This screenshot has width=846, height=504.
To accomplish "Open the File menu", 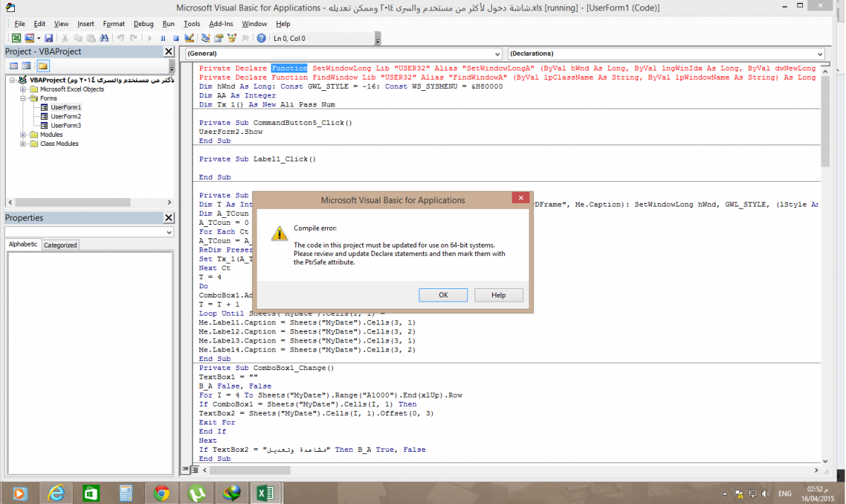I will point(20,24).
